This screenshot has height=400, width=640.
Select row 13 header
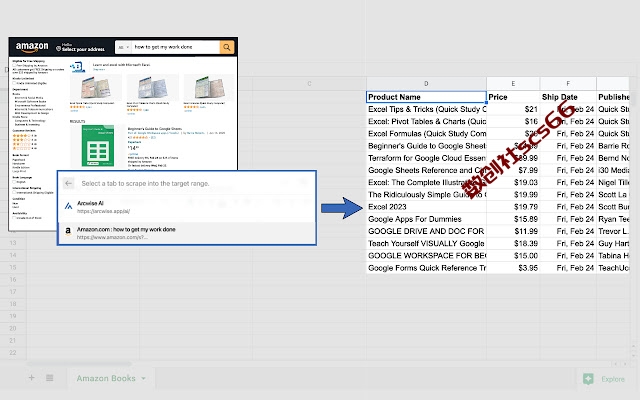[x=13, y=243]
